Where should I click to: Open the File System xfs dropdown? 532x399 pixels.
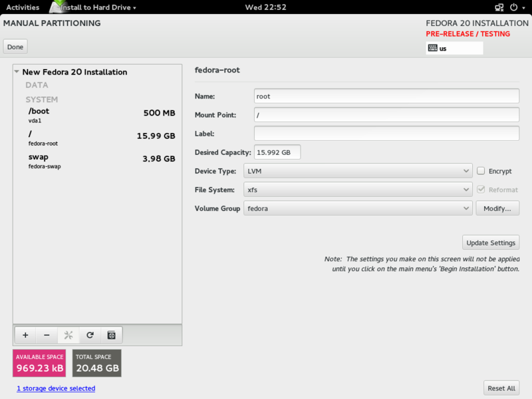click(358, 190)
